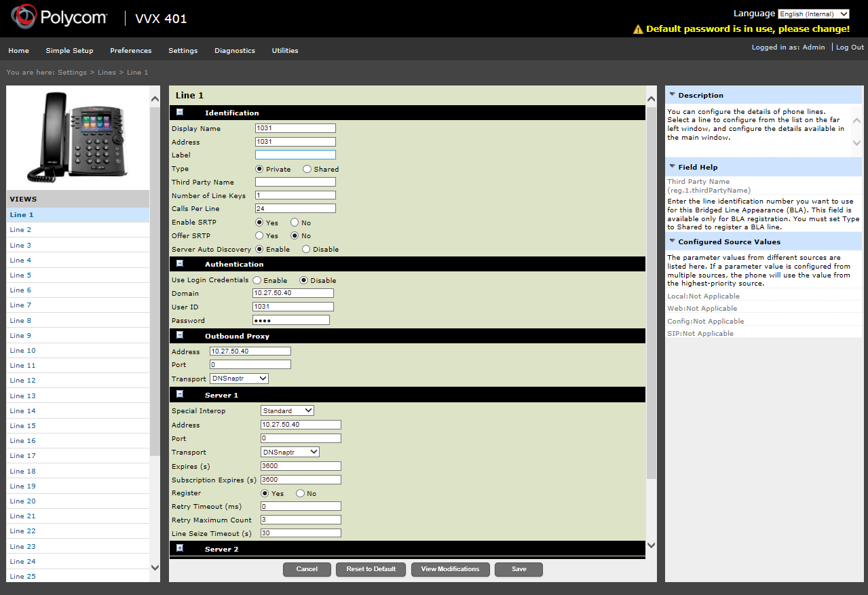Collapse the Identification section icon
Screen dimensions: 868x595
180,113
